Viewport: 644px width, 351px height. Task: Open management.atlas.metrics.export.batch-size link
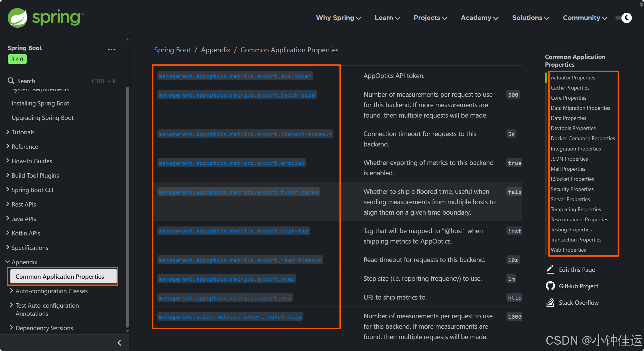(x=230, y=317)
